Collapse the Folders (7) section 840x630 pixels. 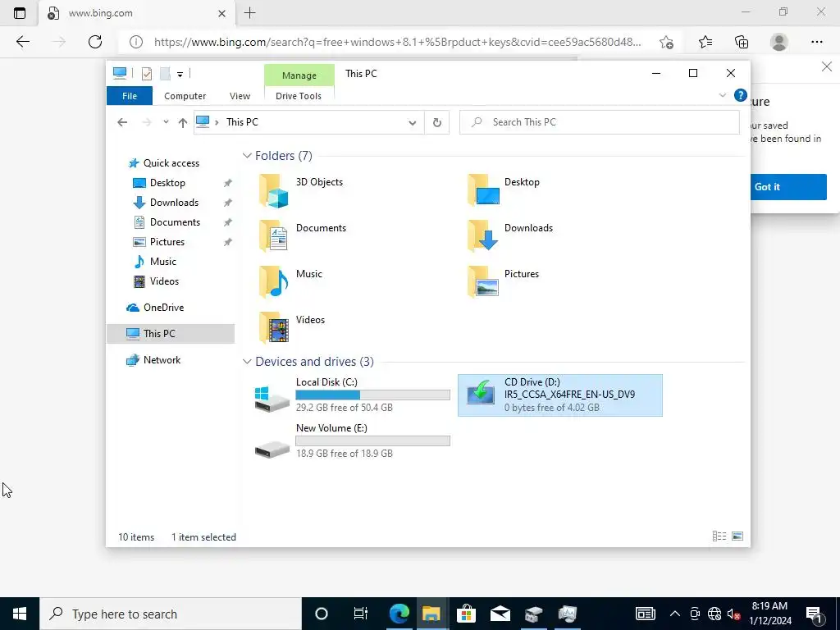coord(247,155)
